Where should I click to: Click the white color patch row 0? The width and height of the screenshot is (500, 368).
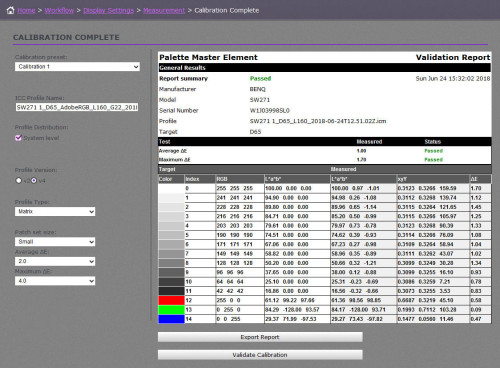(171, 188)
